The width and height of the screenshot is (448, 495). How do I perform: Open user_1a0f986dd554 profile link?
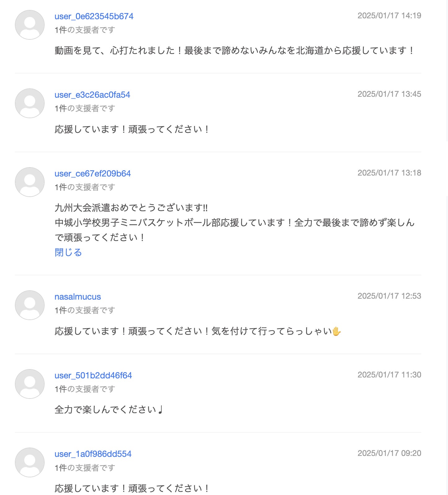click(93, 454)
